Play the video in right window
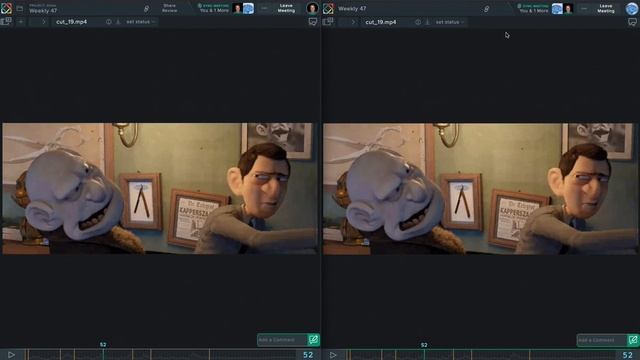This screenshot has height=360, width=640. click(x=333, y=355)
